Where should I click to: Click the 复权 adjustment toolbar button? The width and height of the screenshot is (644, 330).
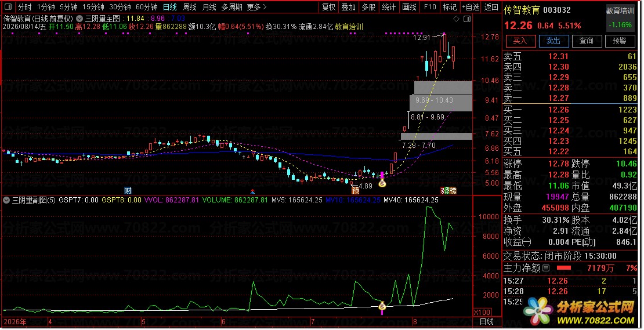[328, 7]
